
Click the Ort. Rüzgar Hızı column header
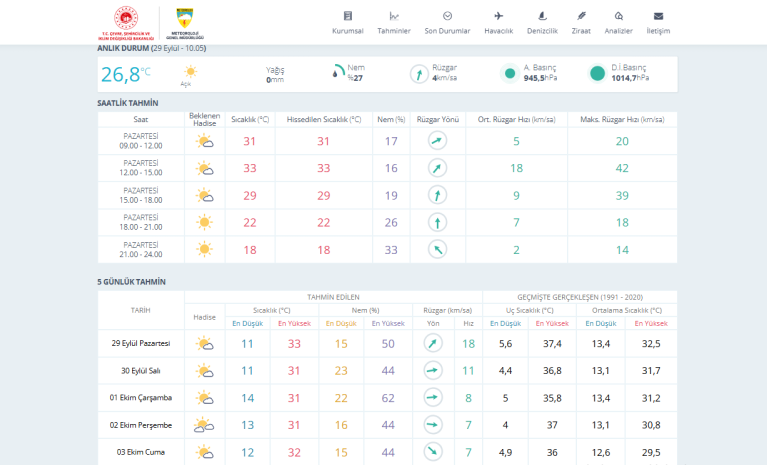(x=517, y=119)
